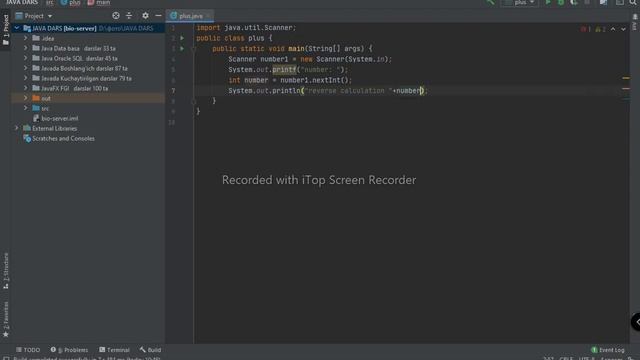Click run gutter arrow beside class plus
640x360 pixels.
[x=182, y=38]
